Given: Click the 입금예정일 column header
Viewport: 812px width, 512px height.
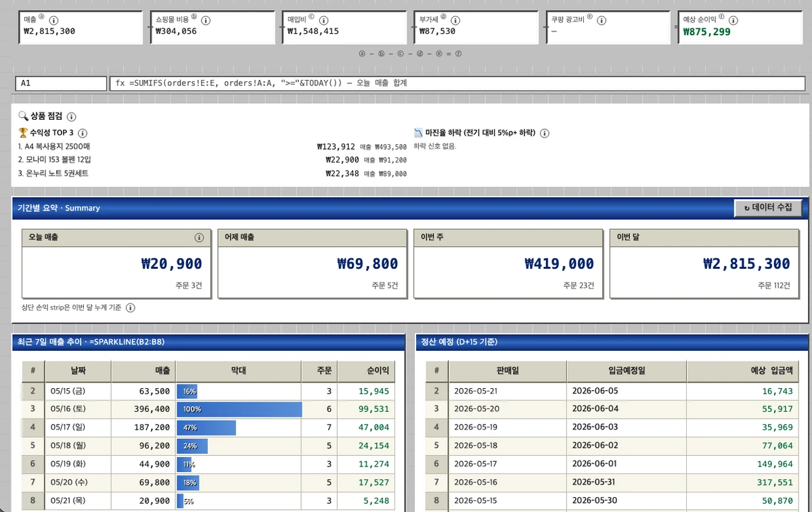Looking at the screenshot, I should click(627, 371).
